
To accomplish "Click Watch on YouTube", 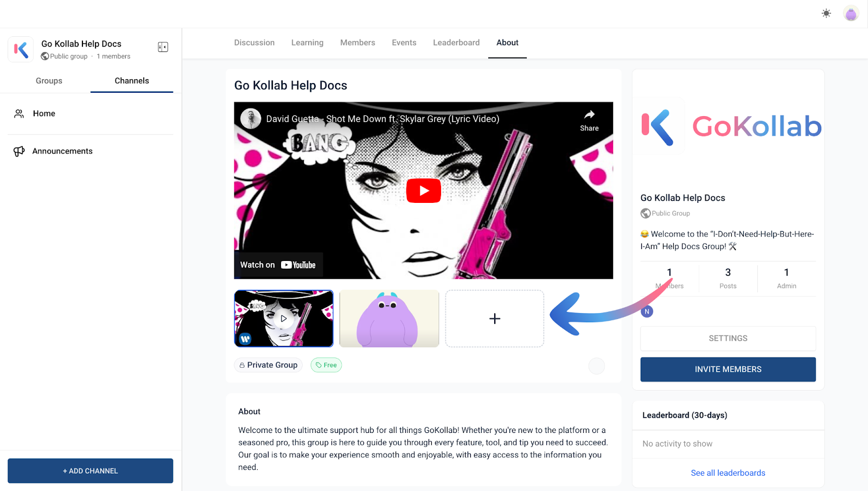I will [x=278, y=265].
